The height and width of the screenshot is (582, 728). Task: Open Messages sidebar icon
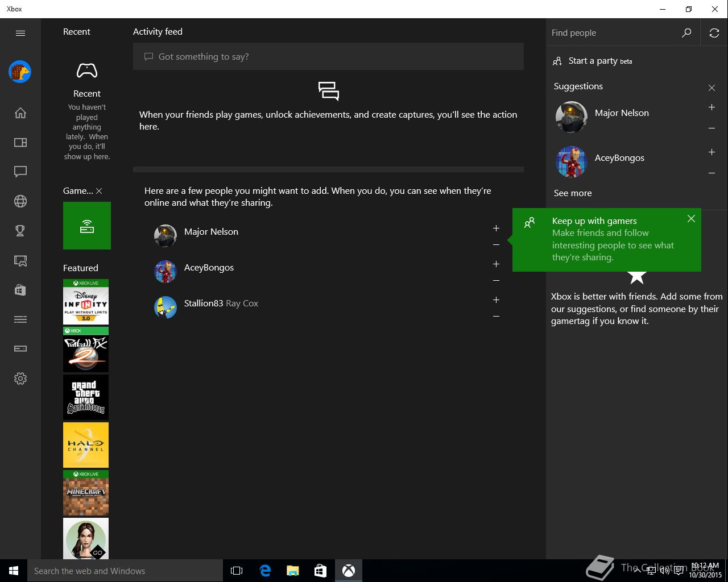(20, 172)
